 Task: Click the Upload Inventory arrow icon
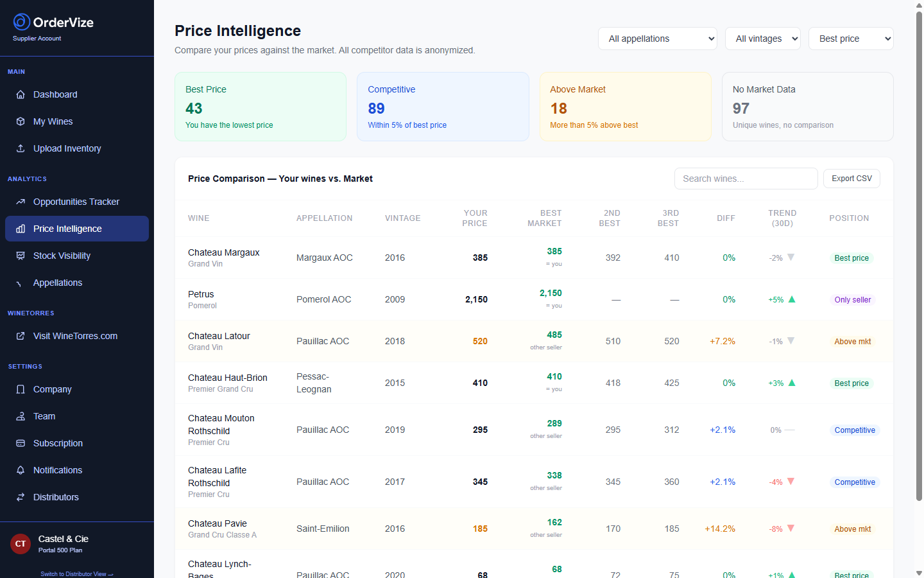tap(21, 148)
